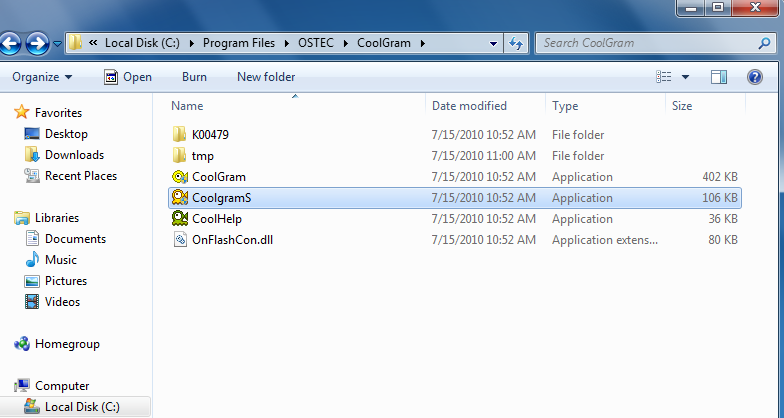Select Local Disk (C:) in the navigation pane
This screenshot has width=784, height=418.
pyautogui.click(x=82, y=407)
